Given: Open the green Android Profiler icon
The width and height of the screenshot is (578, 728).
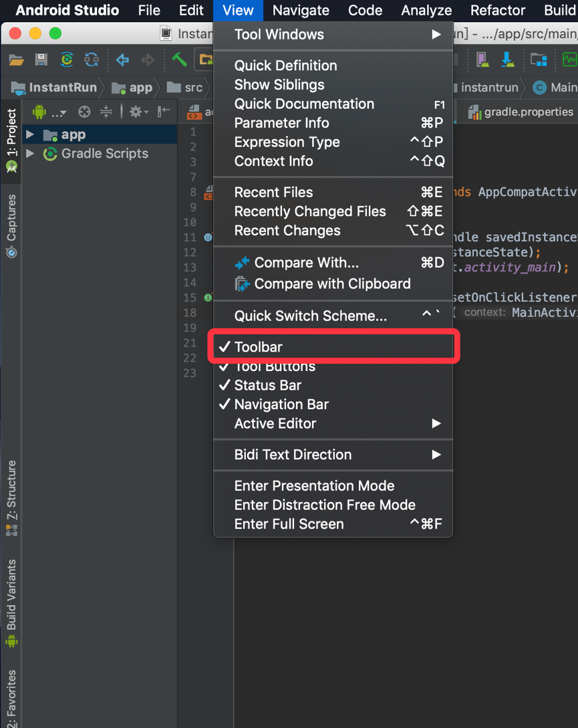Looking at the screenshot, I should click(569, 59).
